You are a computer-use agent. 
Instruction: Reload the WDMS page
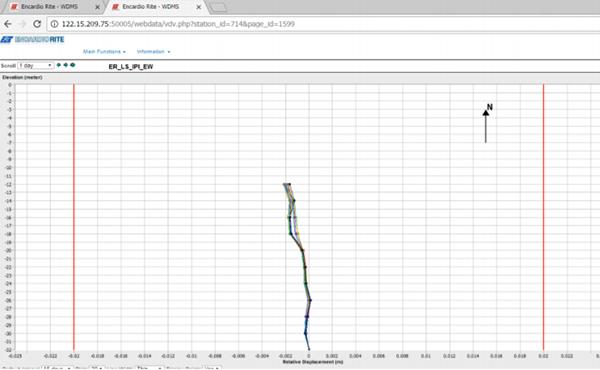(37, 24)
